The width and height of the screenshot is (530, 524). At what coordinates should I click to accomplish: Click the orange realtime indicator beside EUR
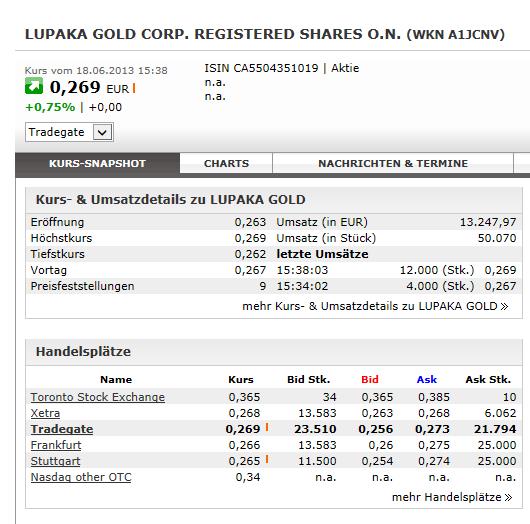pyautogui.click(x=134, y=89)
